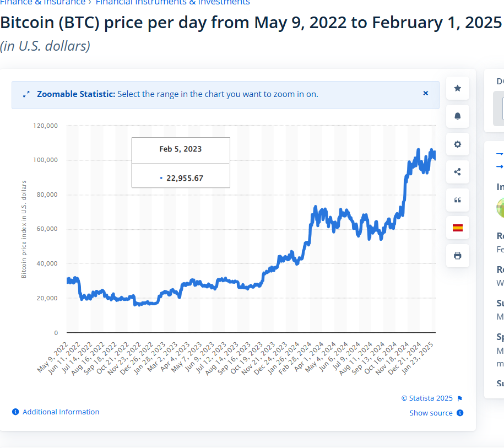Screen dimensions: 504x448
Task: Click the Feb 5, 2023 tooltip box
Action: [x=181, y=162]
